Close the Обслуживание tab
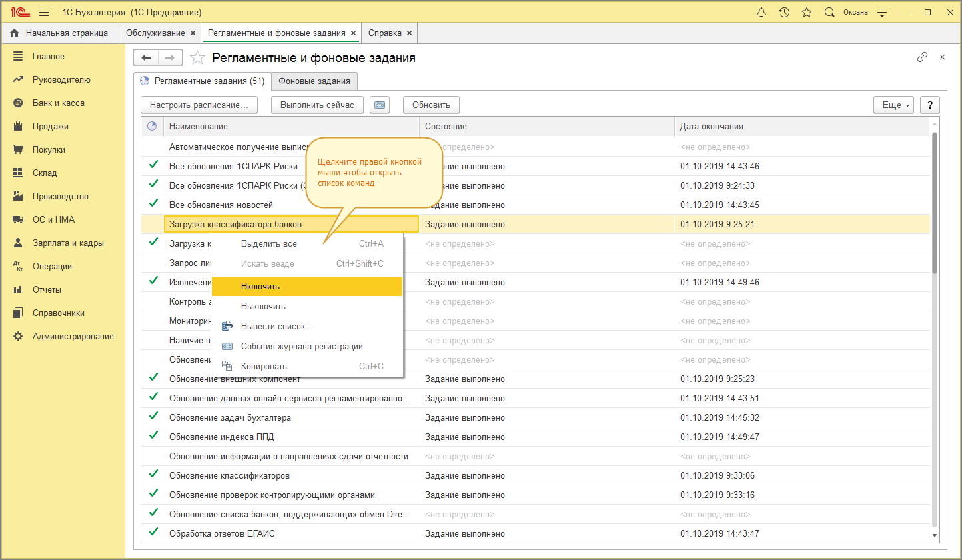Image resolution: width=962 pixels, height=560 pixels. (193, 33)
